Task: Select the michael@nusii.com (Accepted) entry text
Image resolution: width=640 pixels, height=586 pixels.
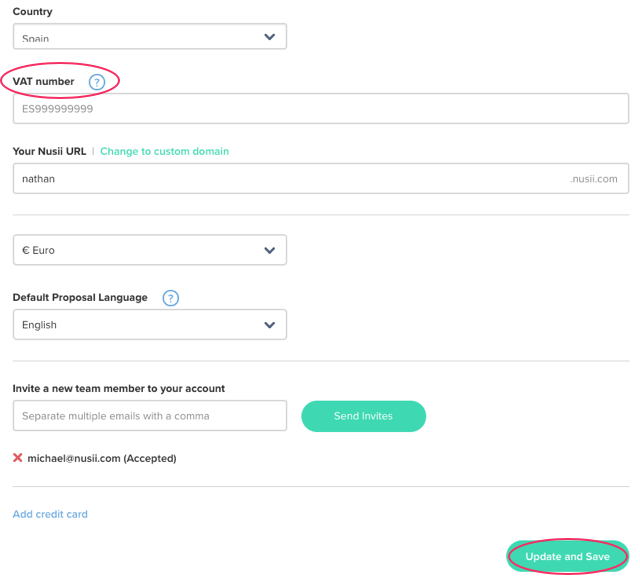Action: [102, 458]
